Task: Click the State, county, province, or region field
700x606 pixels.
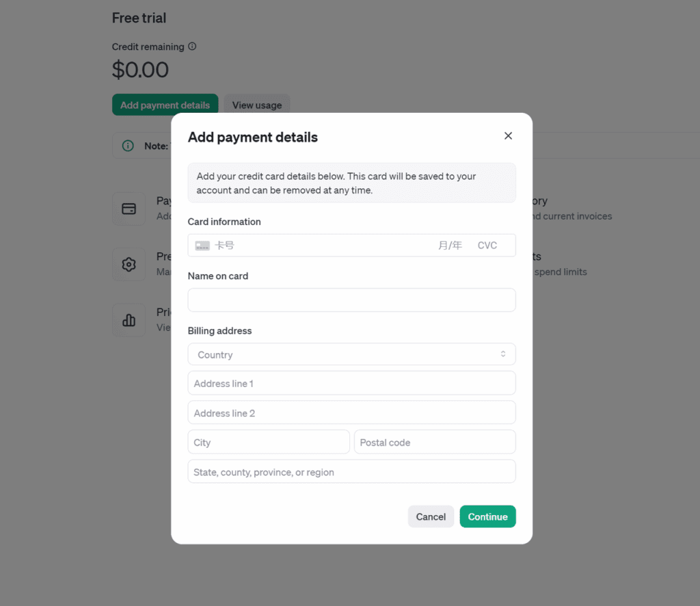Action: [352, 471]
